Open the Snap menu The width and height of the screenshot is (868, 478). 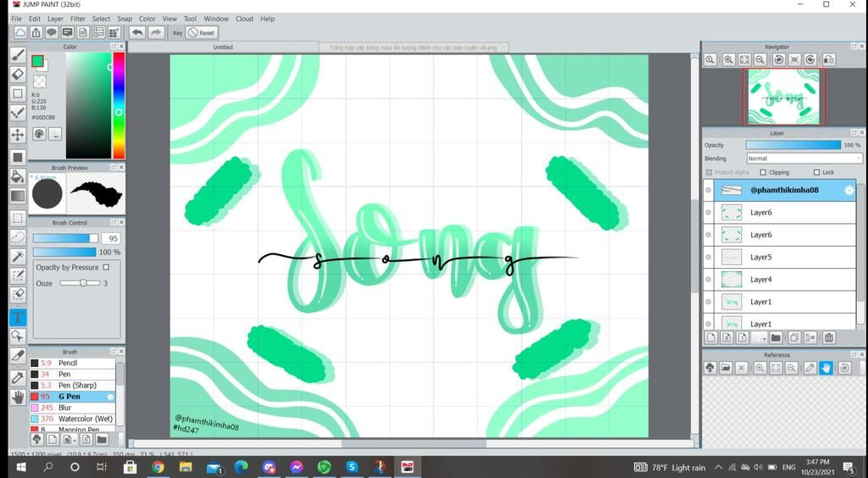tap(125, 19)
